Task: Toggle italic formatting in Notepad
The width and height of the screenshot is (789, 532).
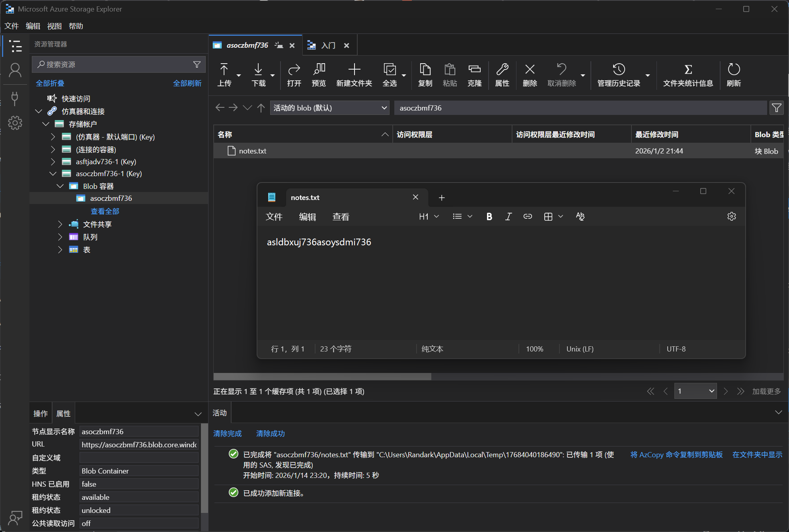Action: [508, 217]
